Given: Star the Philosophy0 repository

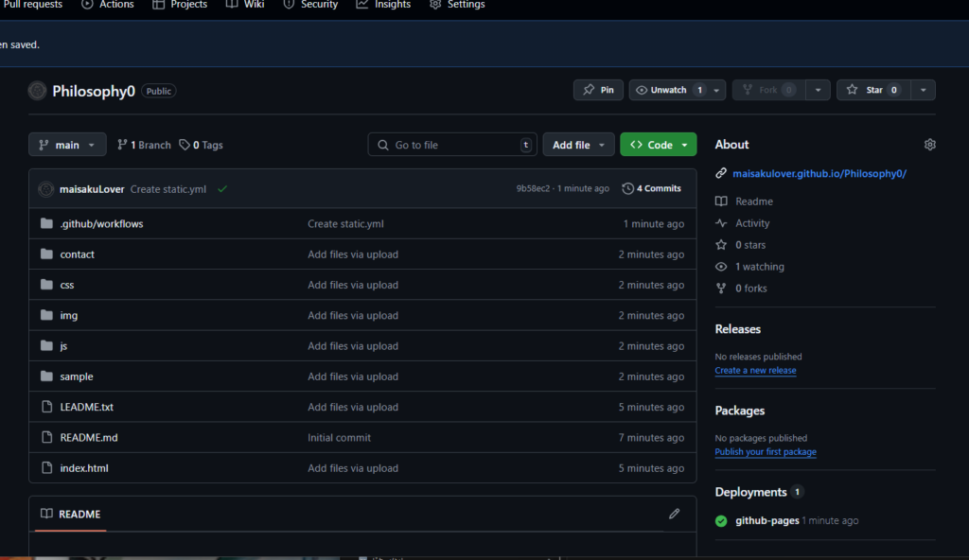Looking at the screenshot, I should (873, 90).
